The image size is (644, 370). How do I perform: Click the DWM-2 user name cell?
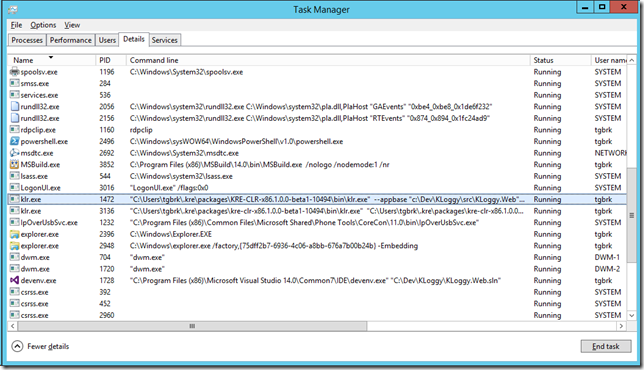click(607, 269)
